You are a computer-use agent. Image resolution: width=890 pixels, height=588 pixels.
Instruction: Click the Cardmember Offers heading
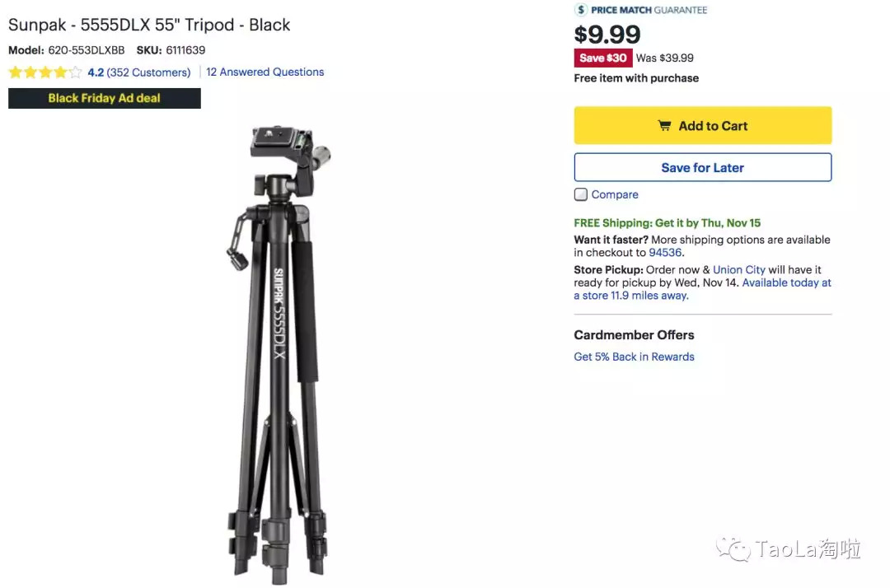pos(634,334)
